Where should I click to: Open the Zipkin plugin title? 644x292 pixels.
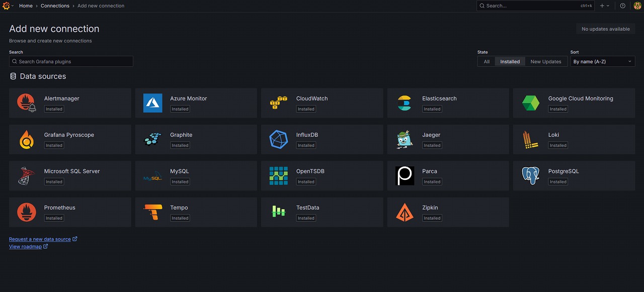click(x=430, y=208)
